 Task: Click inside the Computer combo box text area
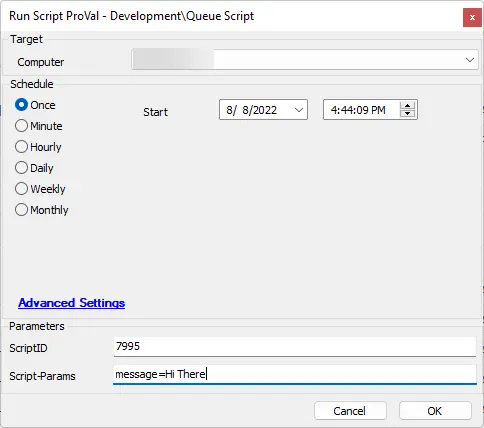(x=297, y=60)
